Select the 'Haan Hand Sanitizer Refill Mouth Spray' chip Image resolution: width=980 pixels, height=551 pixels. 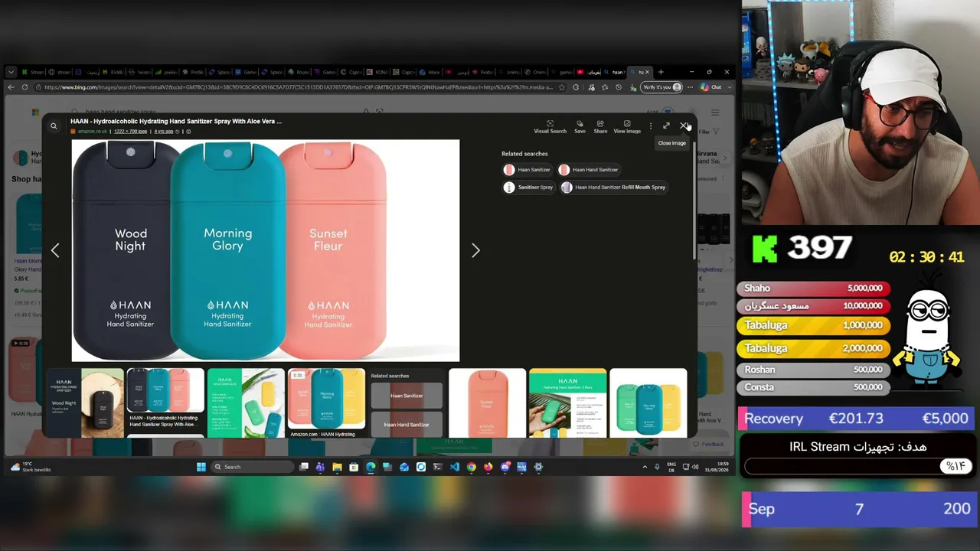[x=613, y=187]
